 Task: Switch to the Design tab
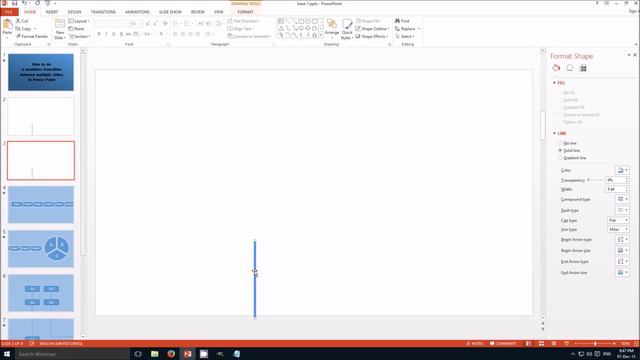(x=74, y=12)
